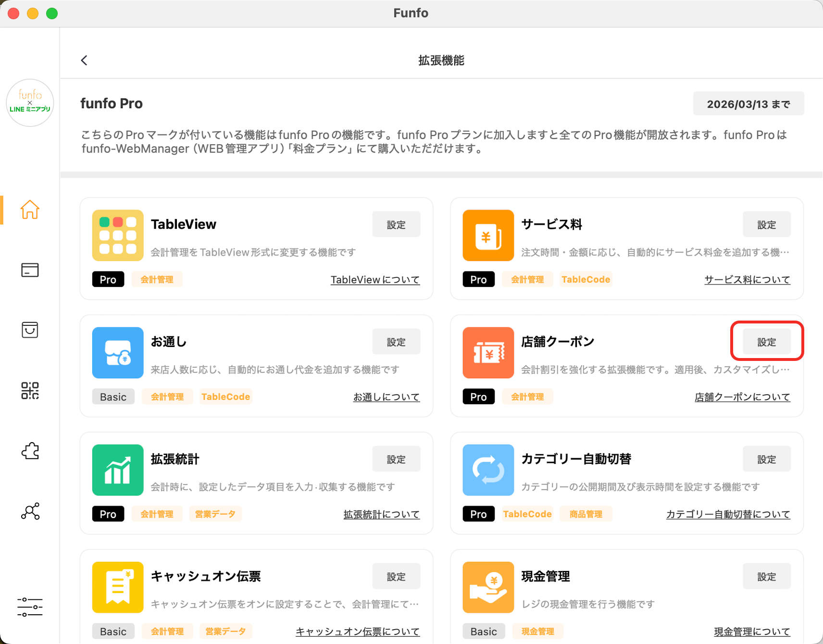Open the キャッシュオン伝票について link
The image size is (823, 644).
coord(358,631)
